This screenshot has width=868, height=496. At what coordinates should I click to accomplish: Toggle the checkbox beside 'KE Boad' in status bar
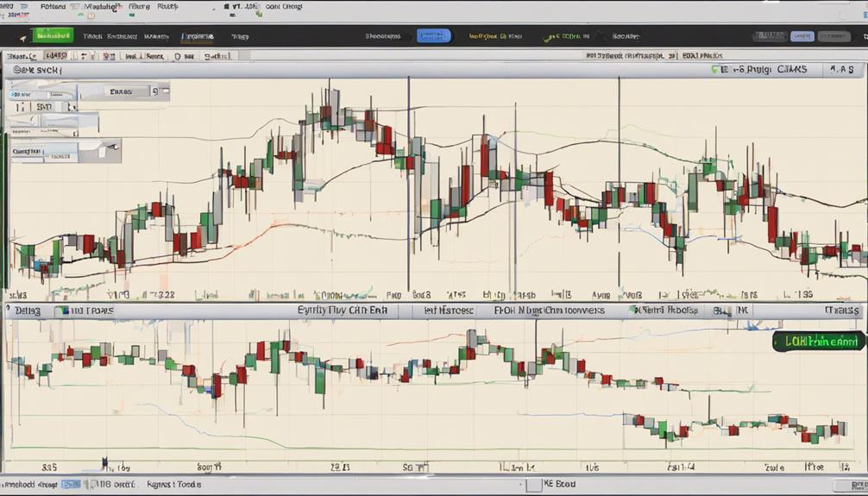point(533,485)
